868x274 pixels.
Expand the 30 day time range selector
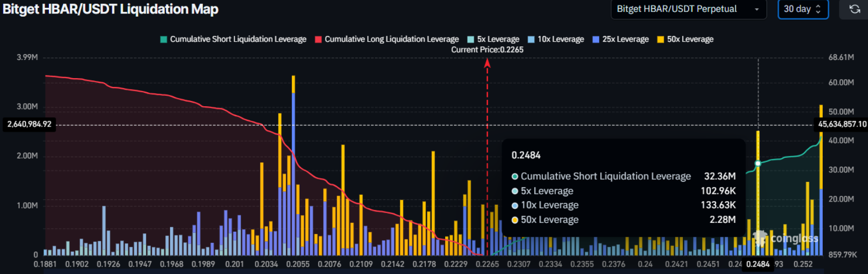tap(802, 9)
